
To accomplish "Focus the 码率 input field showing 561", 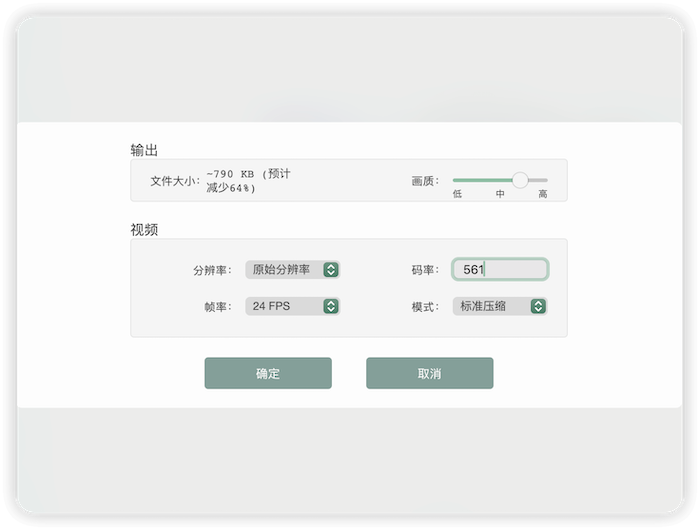I will 500,270.
